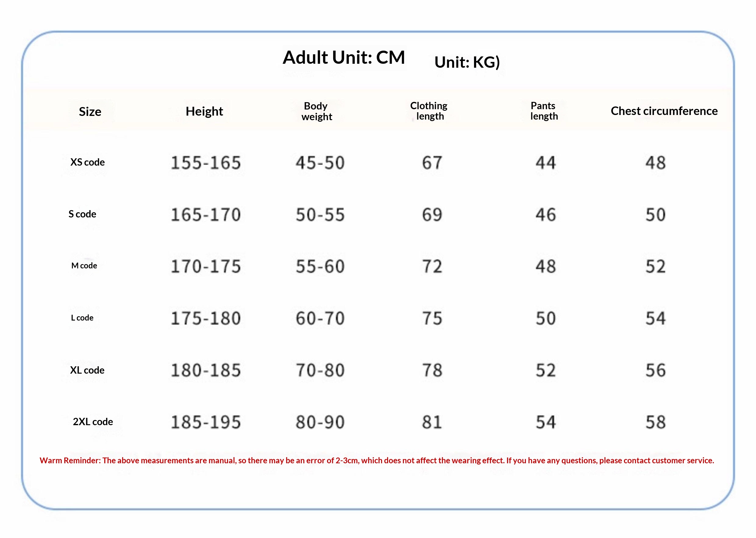The width and height of the screenshot is (756, 538).
Task: Click the 'Adult Unit: CM' title
Action: click(343, 58)
